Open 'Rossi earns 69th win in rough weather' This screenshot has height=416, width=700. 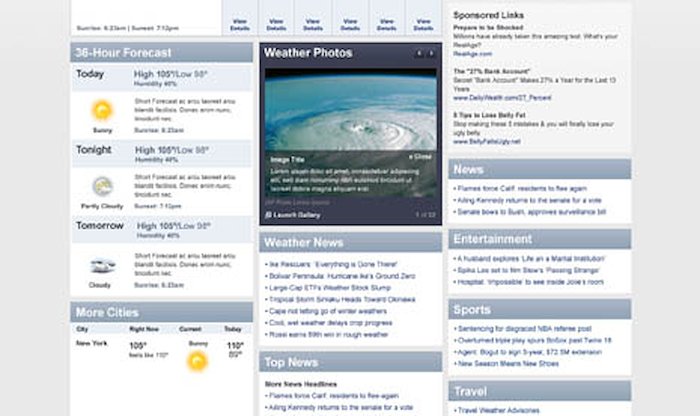(x=329, y=334)
